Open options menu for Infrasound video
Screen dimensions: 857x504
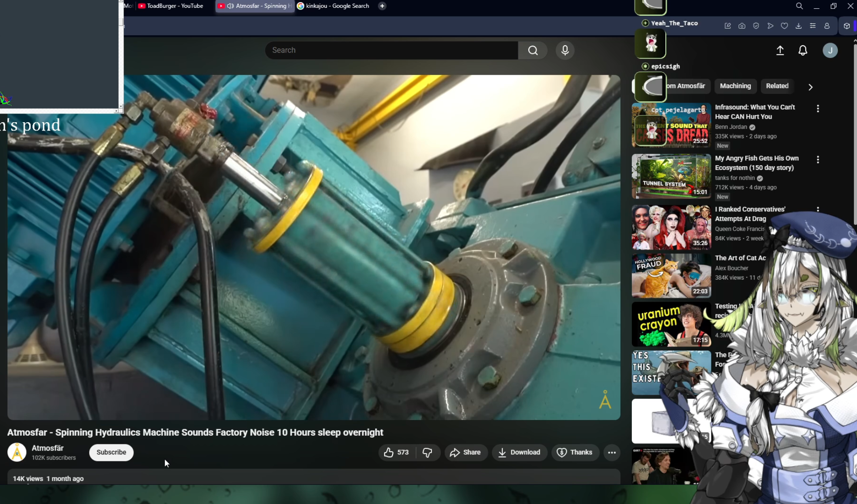818,109
